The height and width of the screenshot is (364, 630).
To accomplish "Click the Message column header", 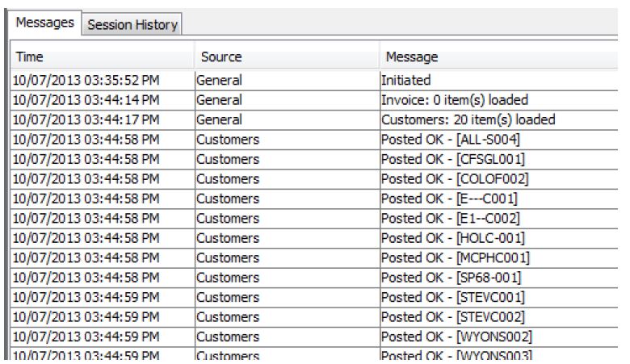I will 501,57.
